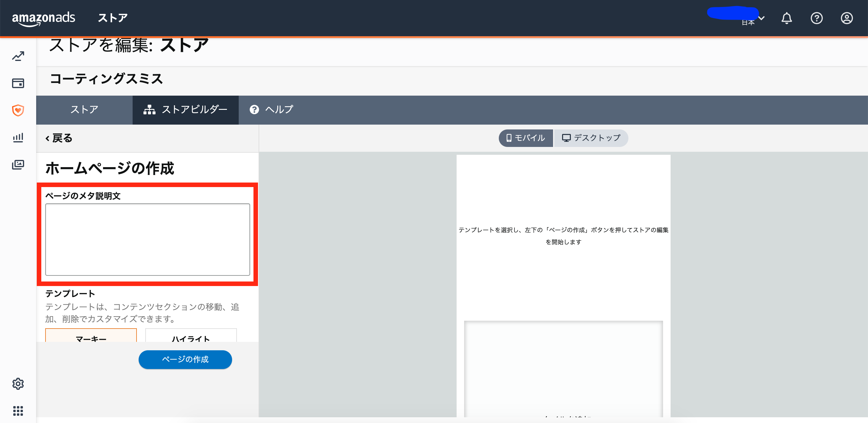The image size is (868, 423).
Task: Open the user account profile icon
Action: 846,18
